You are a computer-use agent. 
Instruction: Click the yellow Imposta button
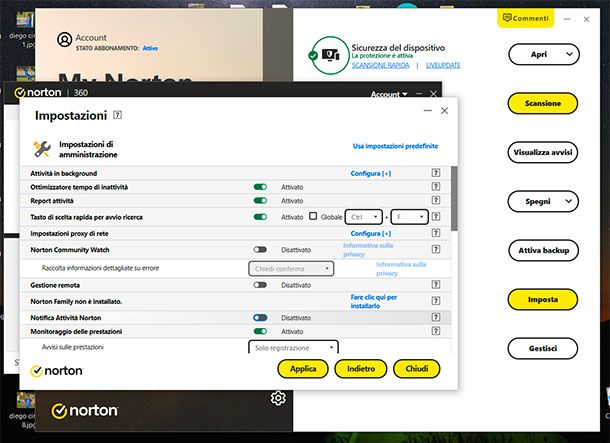tap(543, 299)
